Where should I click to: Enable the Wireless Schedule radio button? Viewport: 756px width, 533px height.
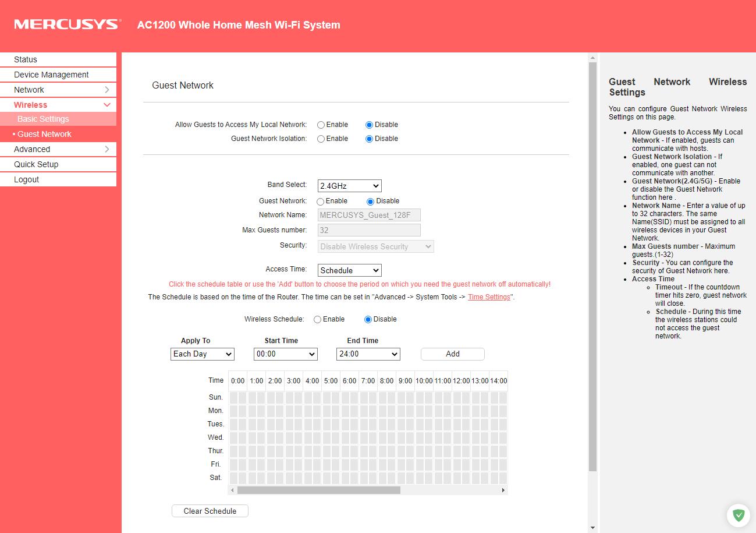(317, 319)
